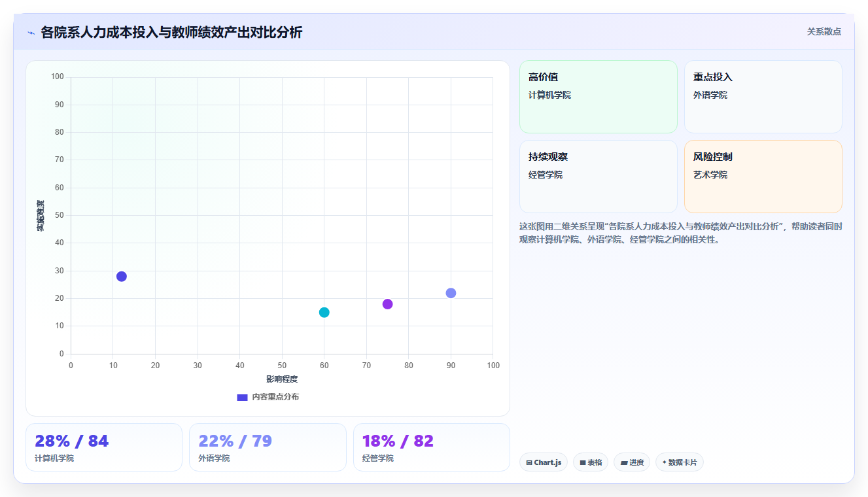This screenshot has height=497, width=868.
Task: Click the 数据卡片 tag
Action: coord(680,462)
